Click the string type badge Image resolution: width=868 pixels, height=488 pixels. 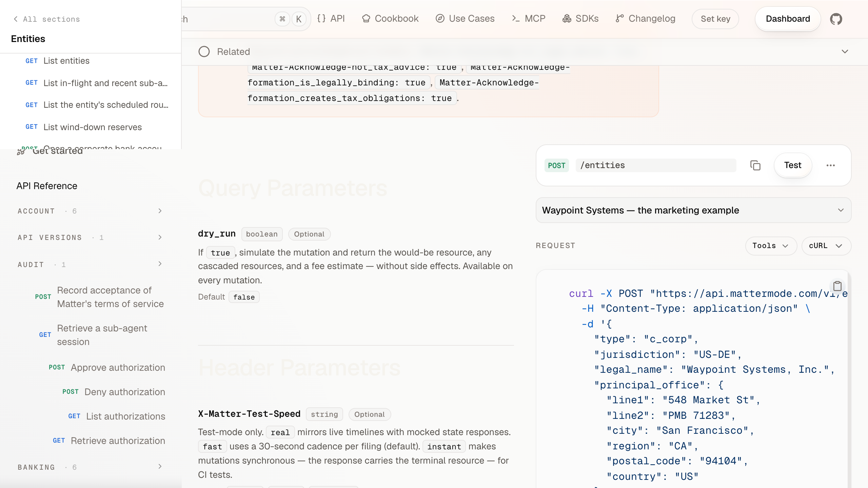[324, 414]
